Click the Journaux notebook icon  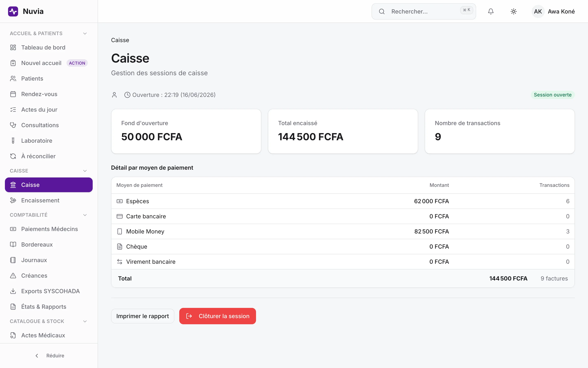13,260
